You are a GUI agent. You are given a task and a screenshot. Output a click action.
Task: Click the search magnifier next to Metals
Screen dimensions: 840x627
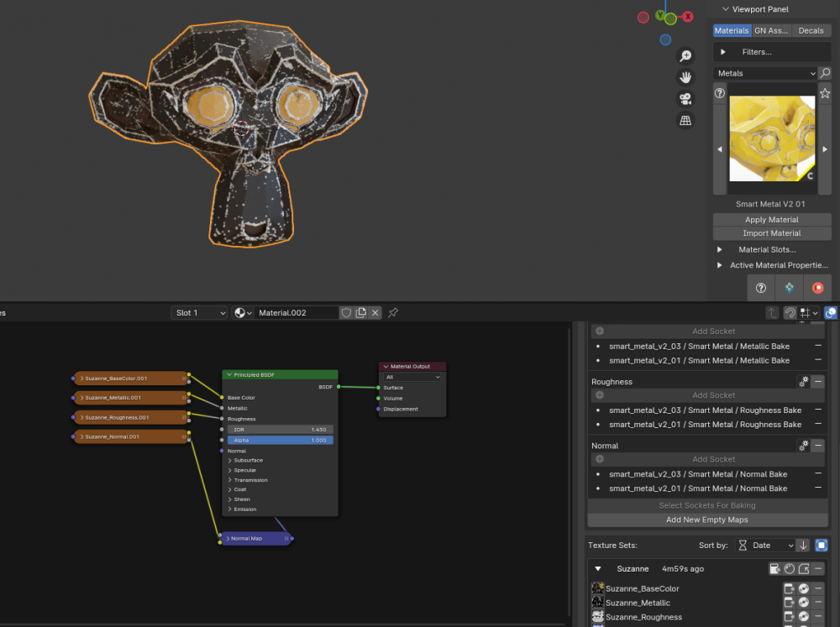pyautogui.click(x=825, y=73)
